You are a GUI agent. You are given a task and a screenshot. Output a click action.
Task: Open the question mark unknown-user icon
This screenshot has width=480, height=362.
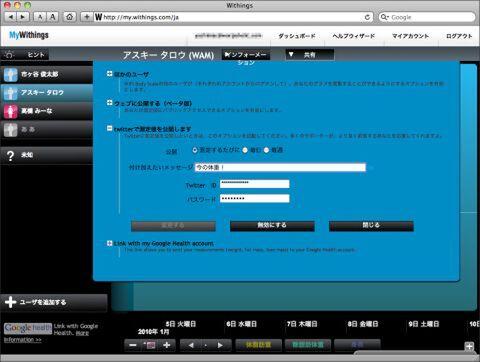coord(11,155)
